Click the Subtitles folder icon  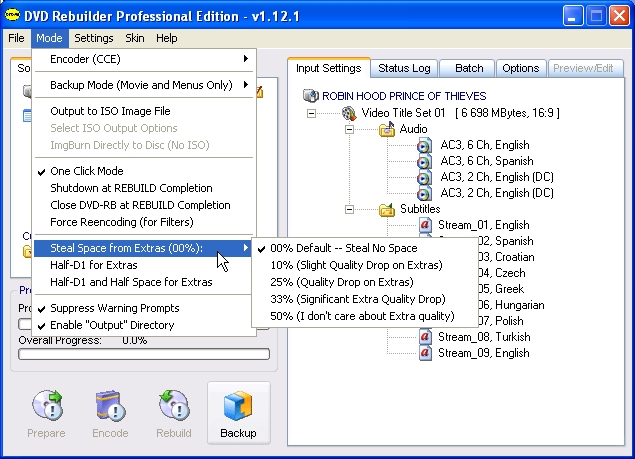(x=387, y=209)
